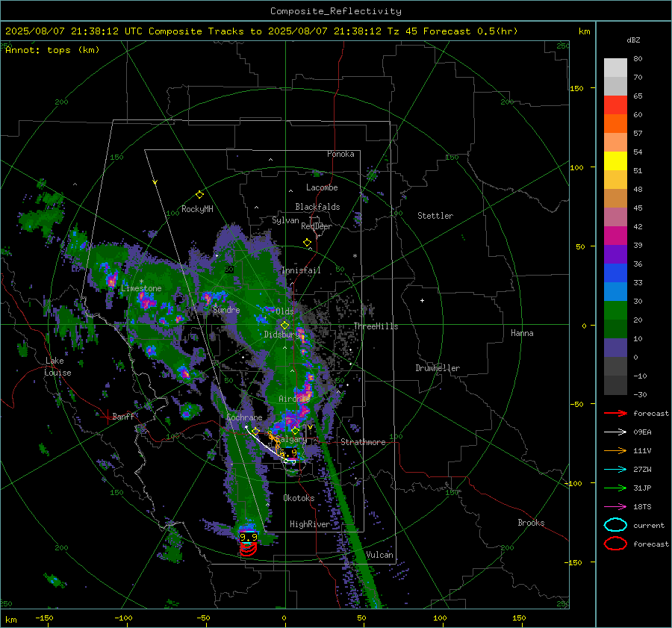Click the cyan current ellipse legend icon
672x628 pixels.
pos(615,525)
